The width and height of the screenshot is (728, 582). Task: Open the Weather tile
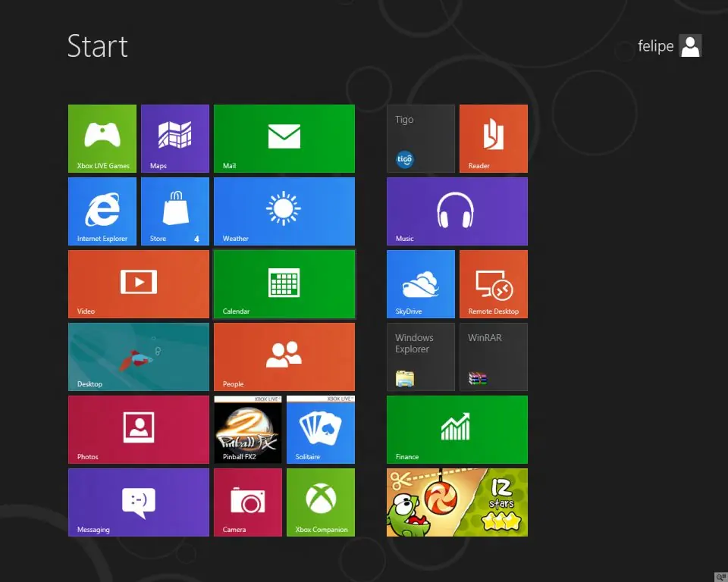284,211
